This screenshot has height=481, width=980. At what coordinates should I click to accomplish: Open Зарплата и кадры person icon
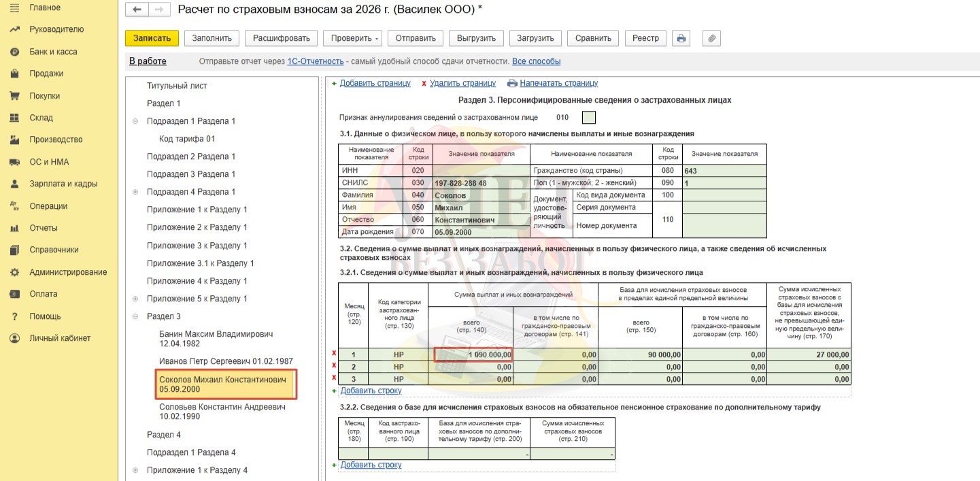(14, 184)
